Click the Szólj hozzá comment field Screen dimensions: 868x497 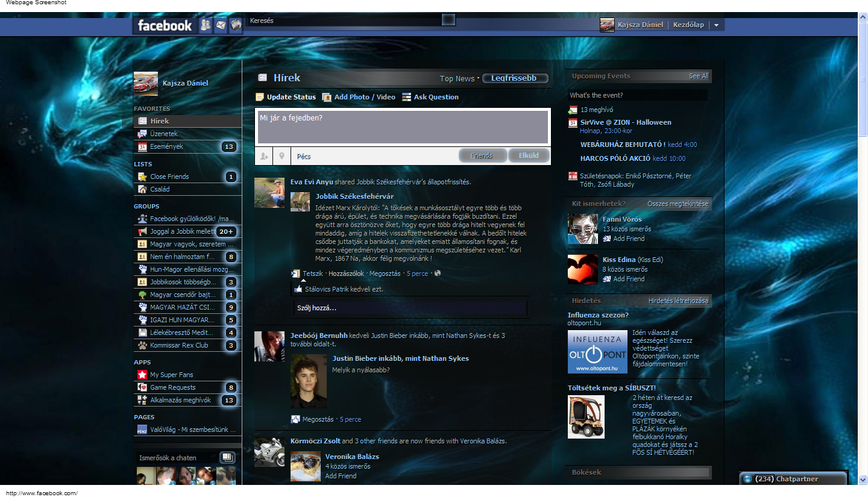(x=410, y=308)
